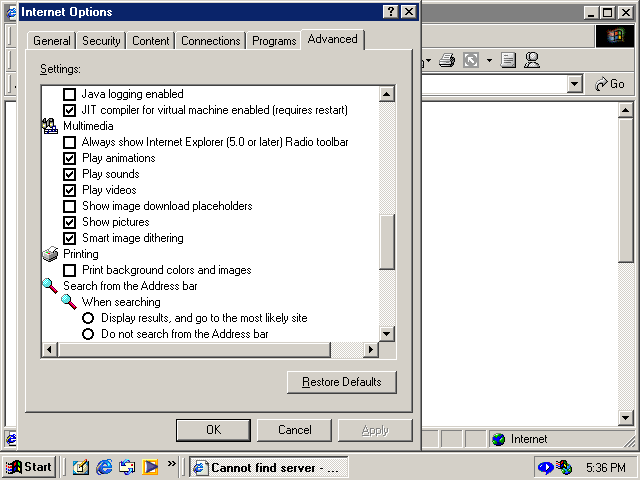Click settings list scroll down arrow
This screenshot has height=480, width=640.
coord(387,334)
